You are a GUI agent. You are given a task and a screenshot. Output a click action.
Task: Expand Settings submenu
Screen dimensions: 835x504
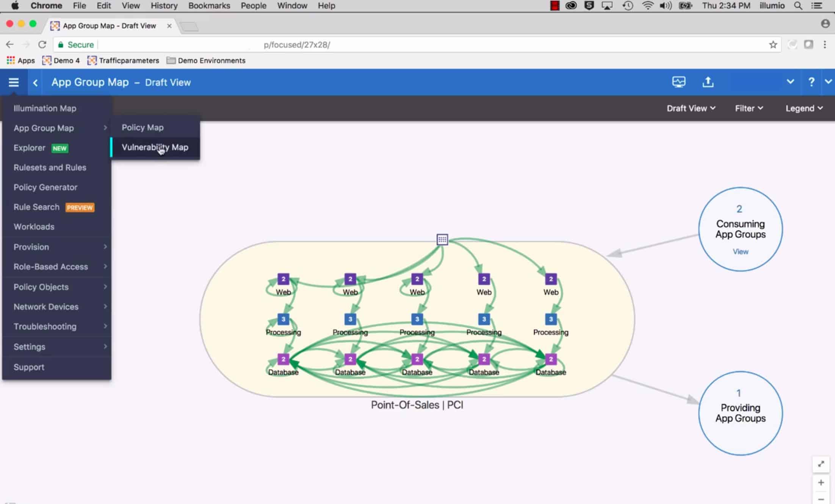click(57, 346)
